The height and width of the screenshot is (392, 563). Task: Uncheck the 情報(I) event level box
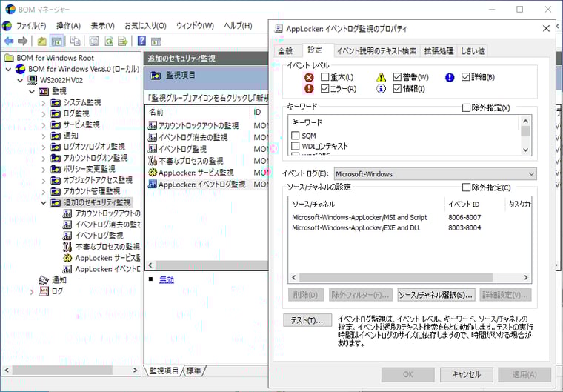click(397, 88)
